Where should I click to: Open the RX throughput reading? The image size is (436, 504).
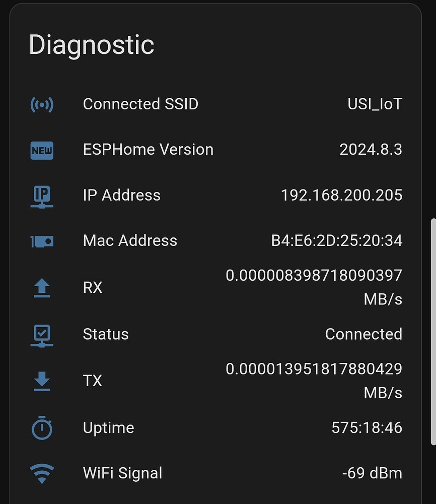coord(314,276)
